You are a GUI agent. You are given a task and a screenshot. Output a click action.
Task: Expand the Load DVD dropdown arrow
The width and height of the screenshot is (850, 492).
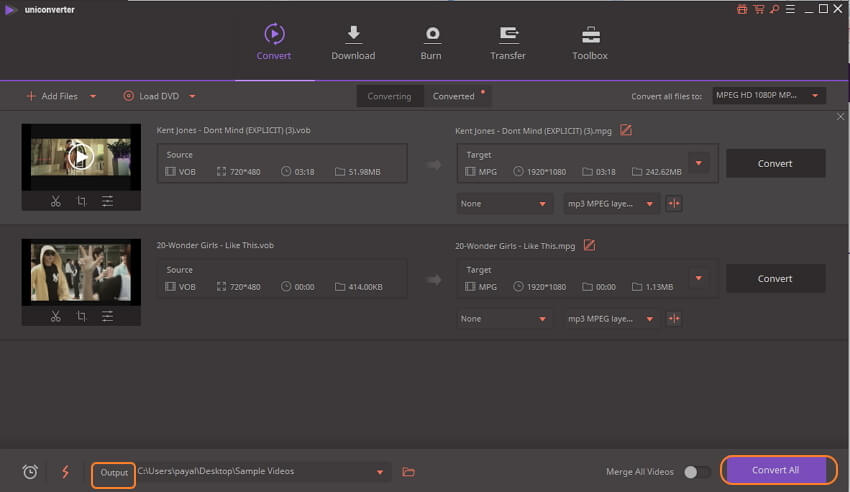click(x=192, y=96)
